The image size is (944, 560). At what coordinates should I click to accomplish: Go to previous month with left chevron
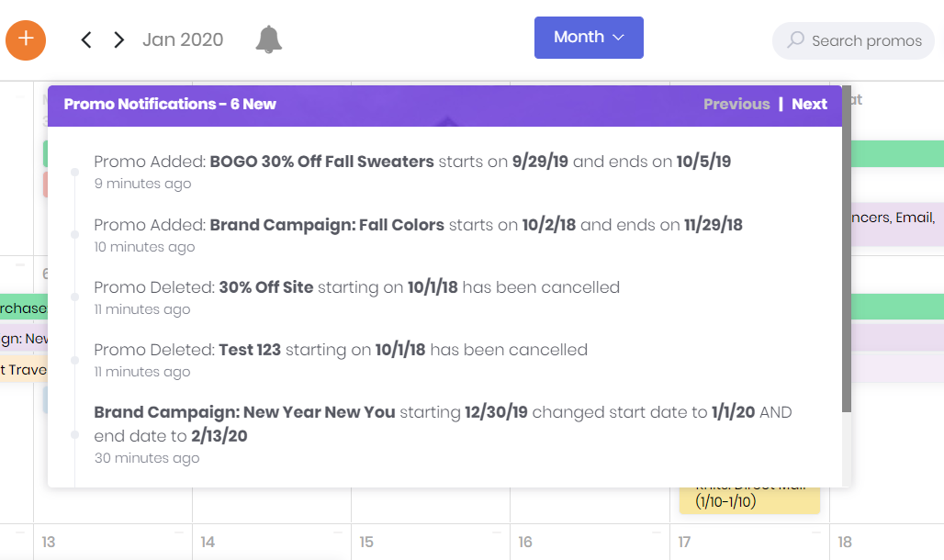86,39
